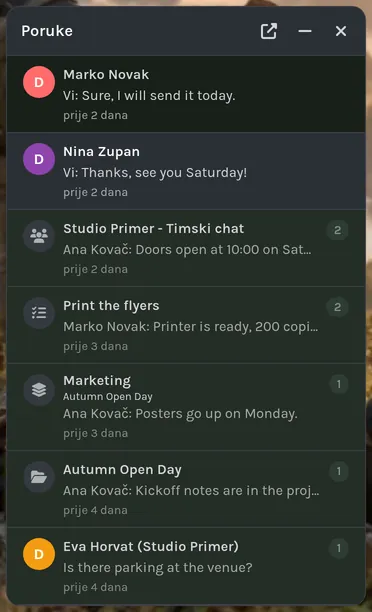Click the Print the flyers checklist icon
Screen dimensions: 372x612
tap(39, 313)
